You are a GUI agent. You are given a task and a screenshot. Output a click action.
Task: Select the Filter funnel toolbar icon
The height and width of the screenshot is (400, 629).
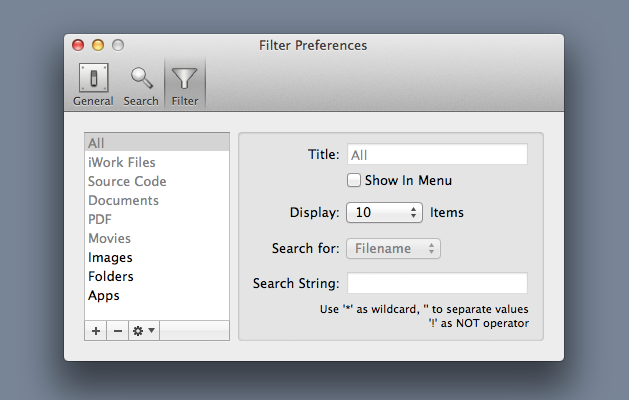click(185, 84)
